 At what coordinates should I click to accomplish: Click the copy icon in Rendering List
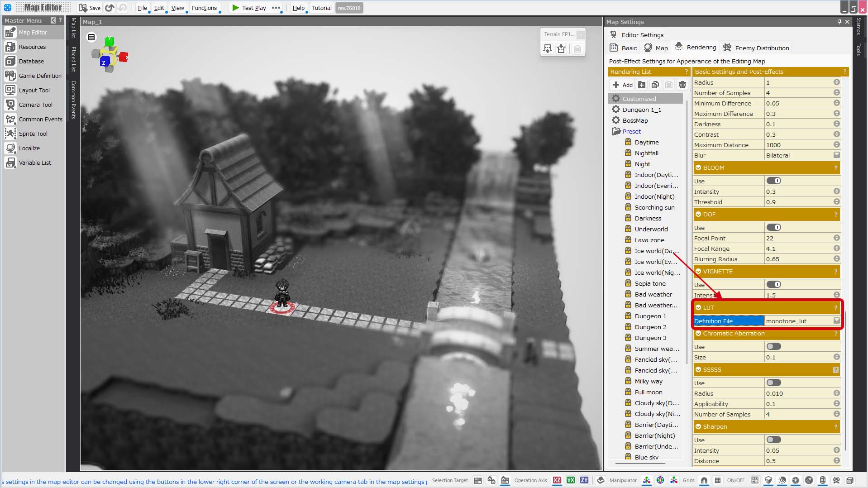[655, 85]
